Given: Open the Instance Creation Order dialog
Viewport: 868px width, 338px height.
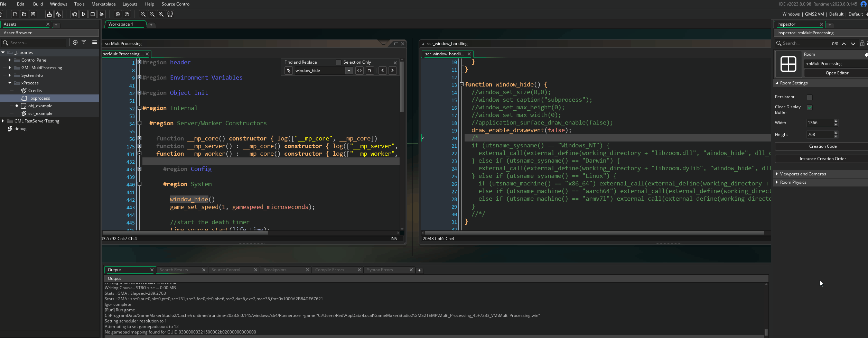Looking at the screenshot, I should tap(823, 158).
